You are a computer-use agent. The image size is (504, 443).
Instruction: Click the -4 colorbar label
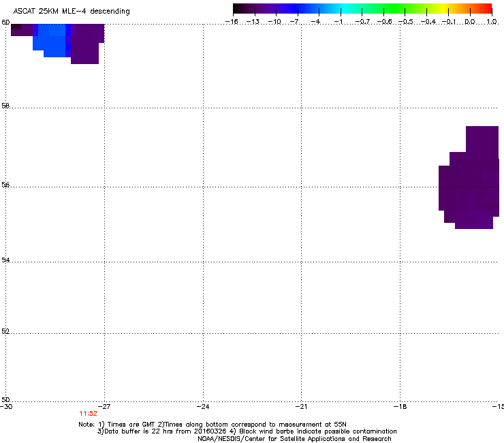[x=315, y=22]
